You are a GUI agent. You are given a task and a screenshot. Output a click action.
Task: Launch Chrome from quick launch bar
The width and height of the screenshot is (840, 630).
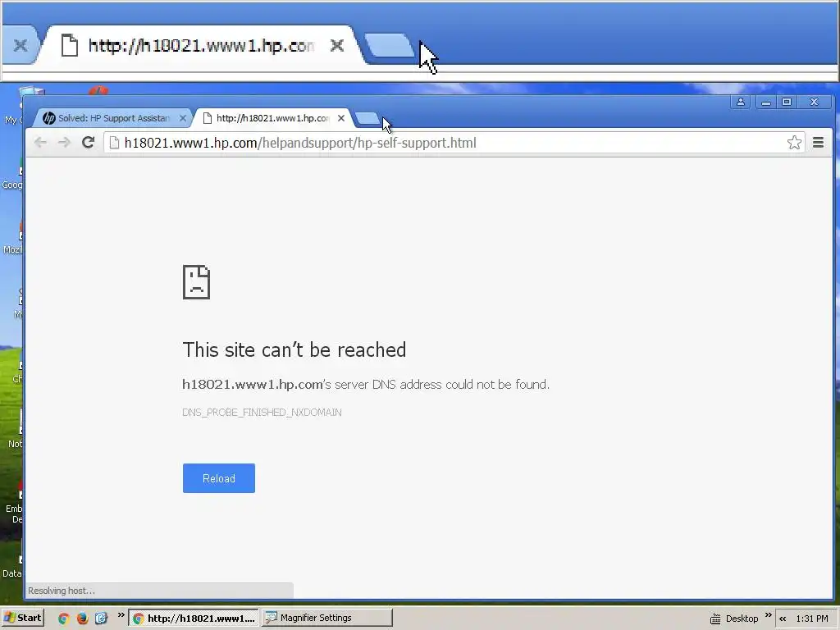[x=63, y=619]
